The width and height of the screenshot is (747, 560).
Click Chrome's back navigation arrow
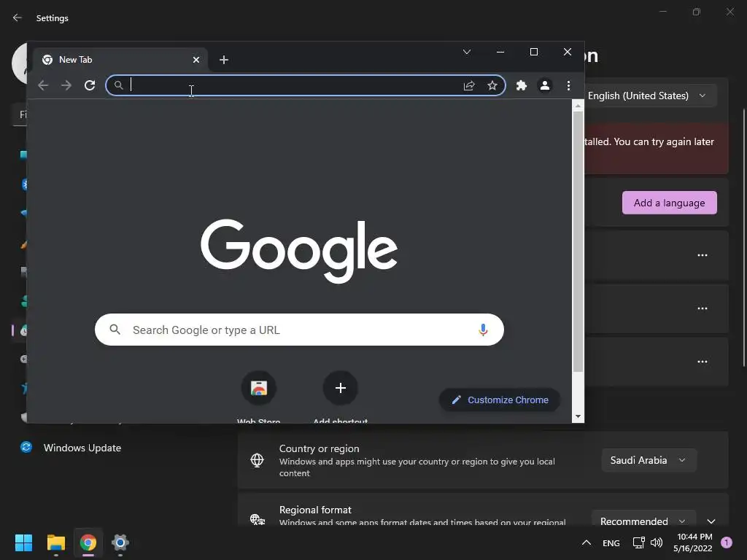pyautogui.click(x=43, y=85)
